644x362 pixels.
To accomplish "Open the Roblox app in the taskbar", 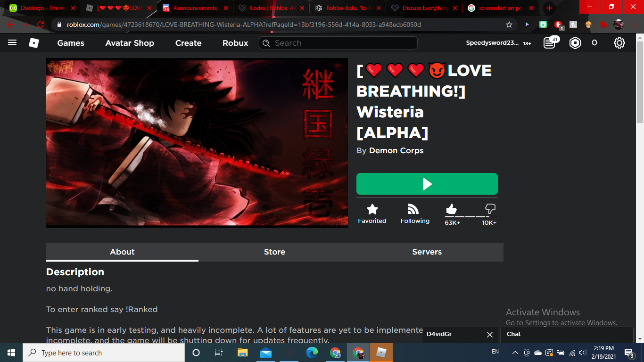I will click(381, 353).
